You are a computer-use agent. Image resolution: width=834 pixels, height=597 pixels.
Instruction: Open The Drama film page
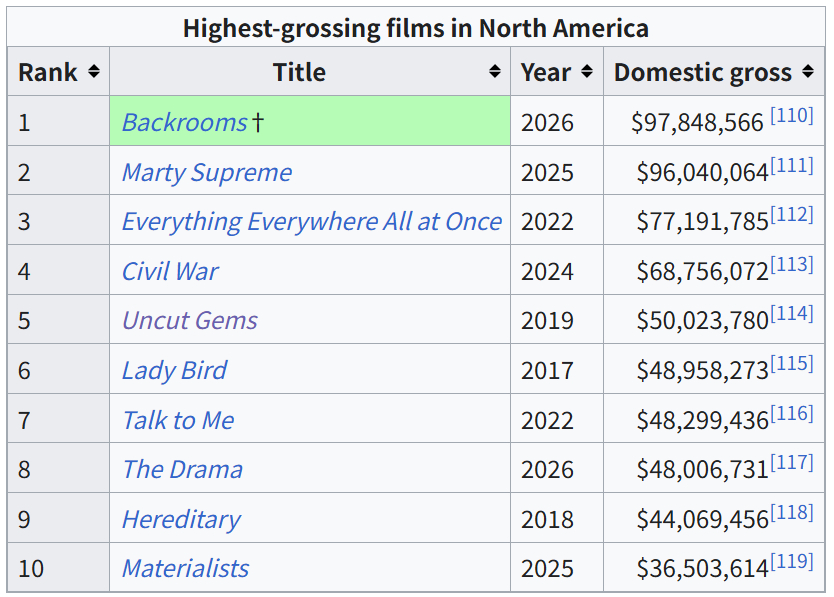point(182,469)
